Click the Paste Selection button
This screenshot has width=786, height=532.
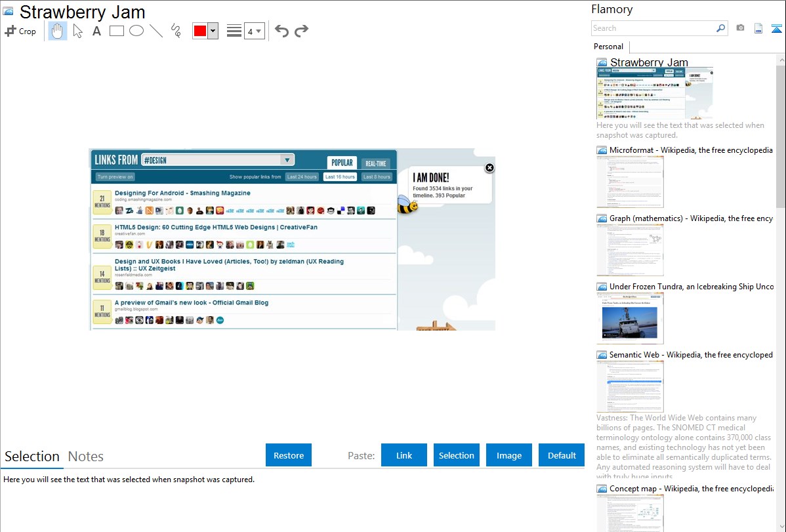coord(456,455)
